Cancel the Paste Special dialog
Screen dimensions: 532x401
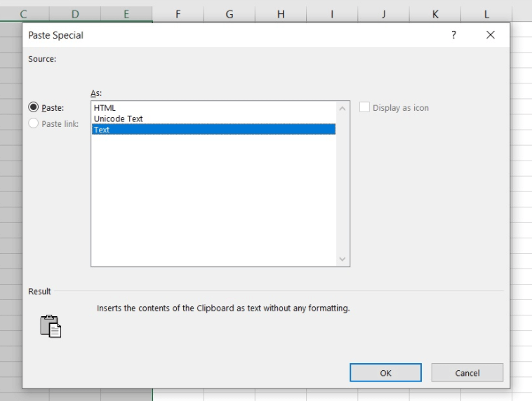pyautogui.click(x=467, y=373)
